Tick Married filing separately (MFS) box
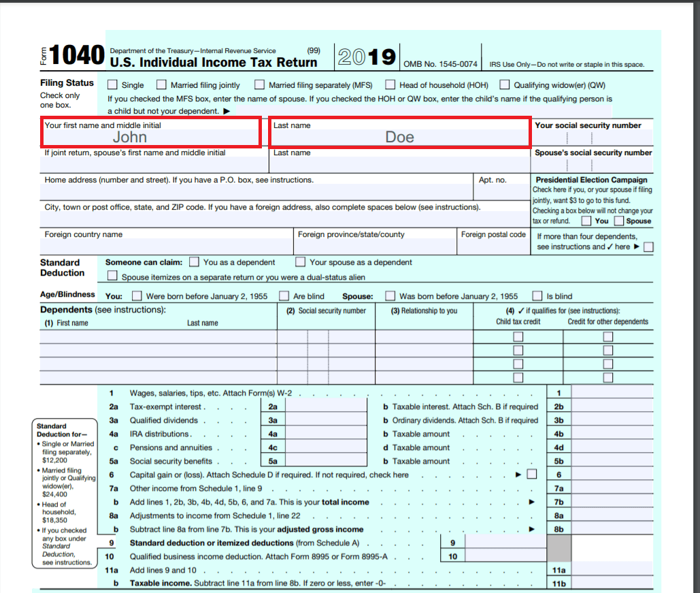Image resolution: width=700 pixels, height=593 pixels. 259,85
